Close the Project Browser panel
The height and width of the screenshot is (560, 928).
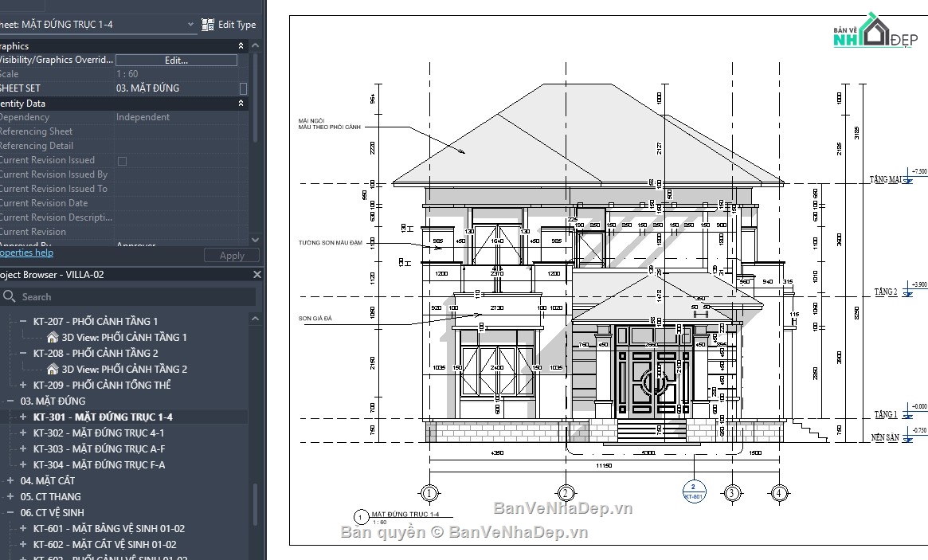pyautogui.click(x=256, y=274)
